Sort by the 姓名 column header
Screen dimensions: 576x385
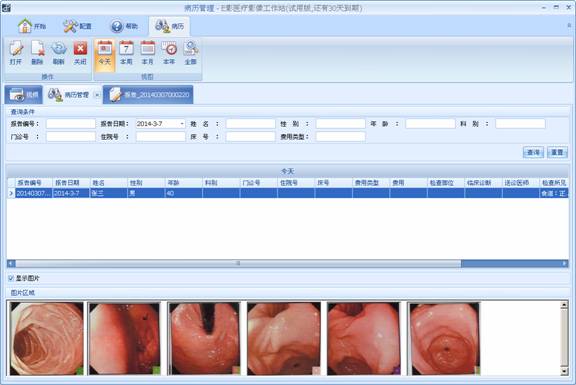pyautogui.click(x=109, y=183)
